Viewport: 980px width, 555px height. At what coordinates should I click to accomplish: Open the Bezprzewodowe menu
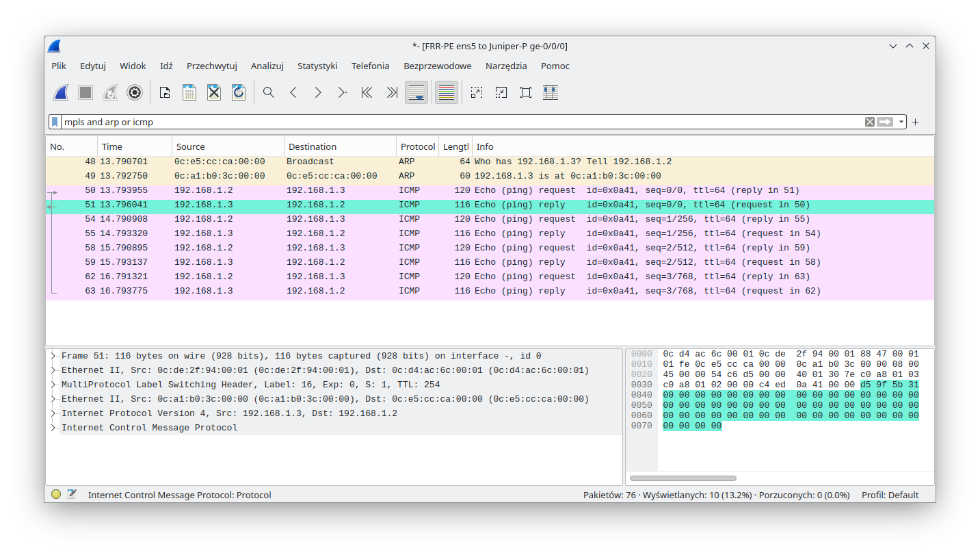click(x=438, y=66)
